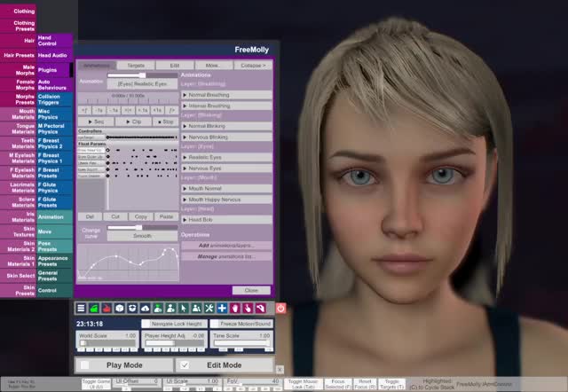Toggle the first Float Params row keyframe diamond
The width and height of the screenshot is (568, 392).
coord(107,150)
